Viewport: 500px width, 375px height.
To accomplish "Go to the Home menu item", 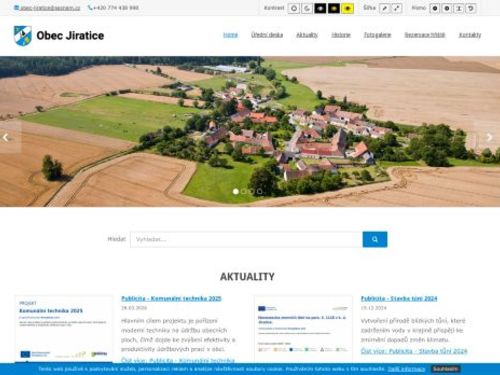I will (230, 35).
